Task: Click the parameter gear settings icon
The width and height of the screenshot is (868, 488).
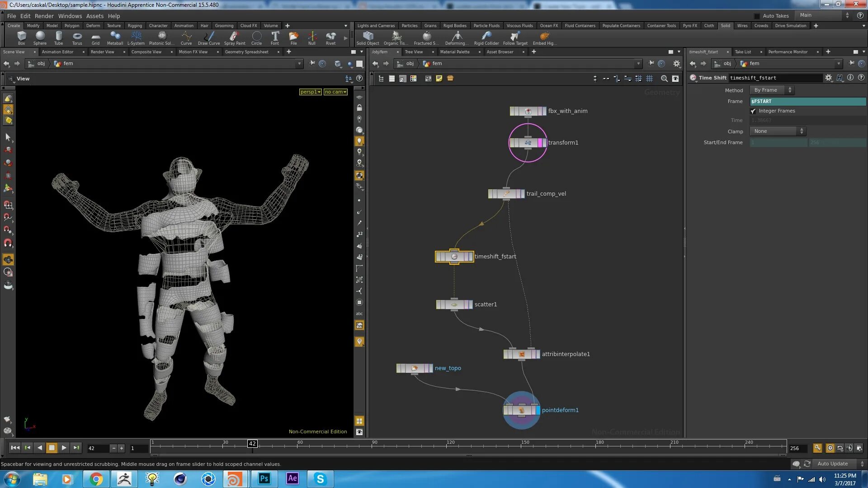Action: pyautogui.click(x=828, y=78)
